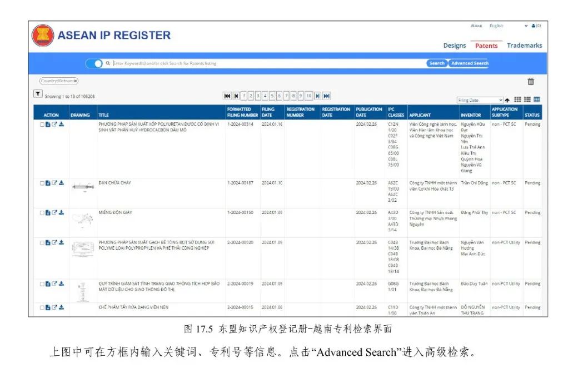
Task: Go to the last results page
Action: pyautogui.click(x=327, y=96)
